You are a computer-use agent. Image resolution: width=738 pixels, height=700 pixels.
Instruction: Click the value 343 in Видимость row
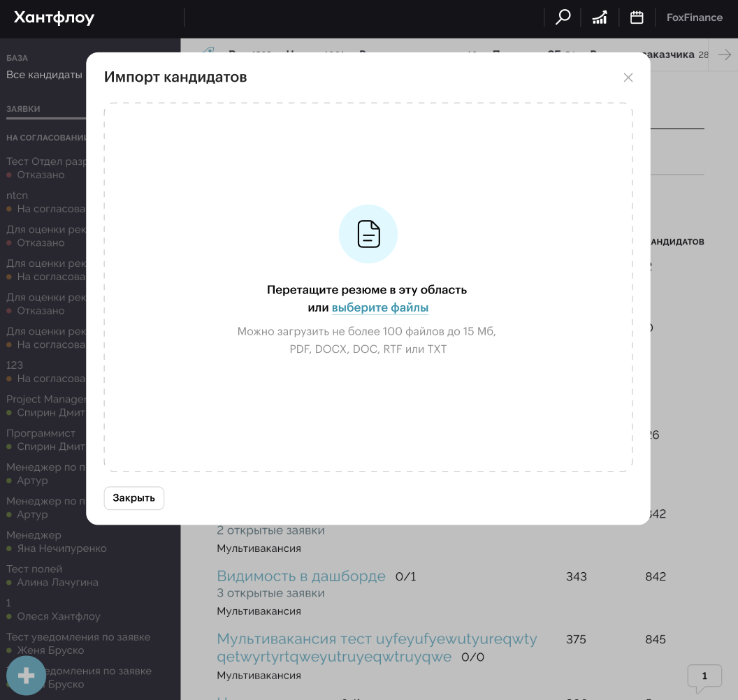576,576
